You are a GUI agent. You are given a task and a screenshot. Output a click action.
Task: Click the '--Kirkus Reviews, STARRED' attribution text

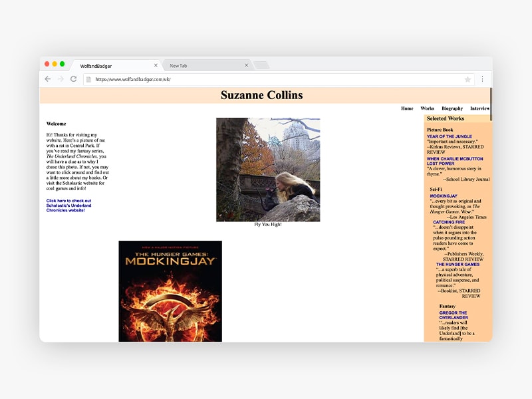pos(456,147)
